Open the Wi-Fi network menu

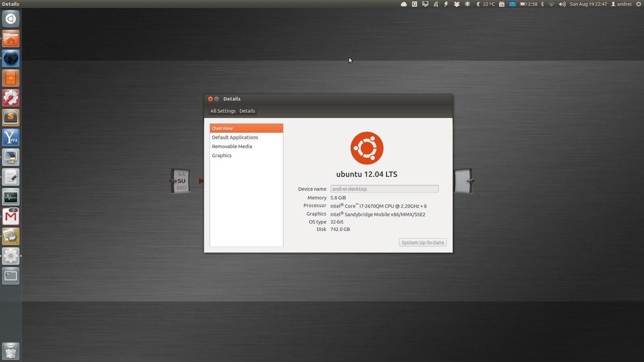coord(551,4)
